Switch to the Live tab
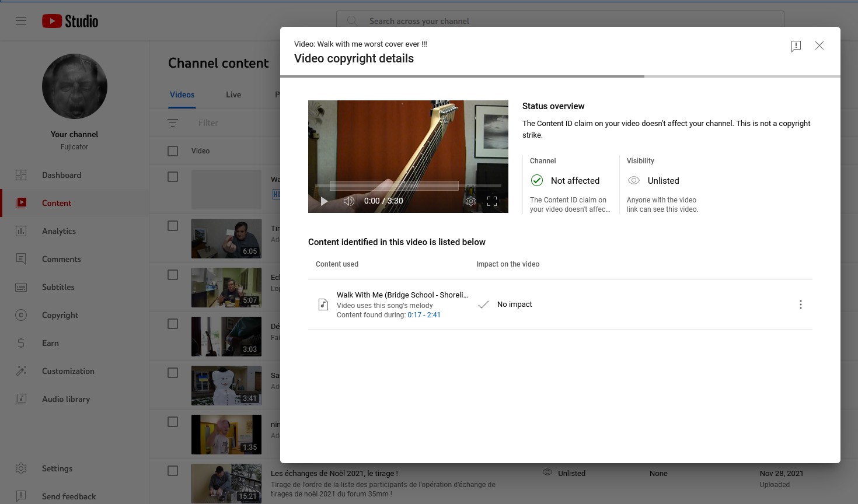 pyautogui.click(x=233, y=94)
